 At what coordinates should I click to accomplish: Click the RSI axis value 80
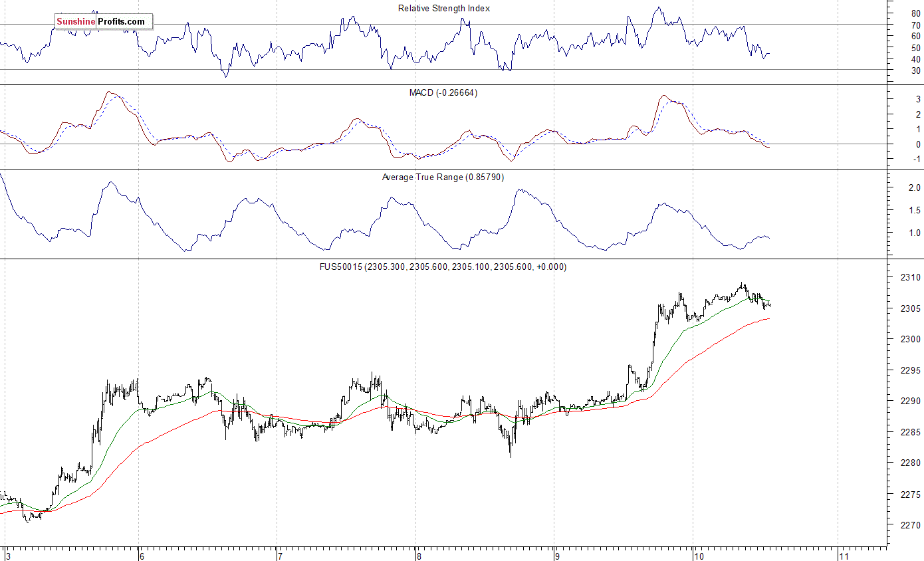click(916, 13)
